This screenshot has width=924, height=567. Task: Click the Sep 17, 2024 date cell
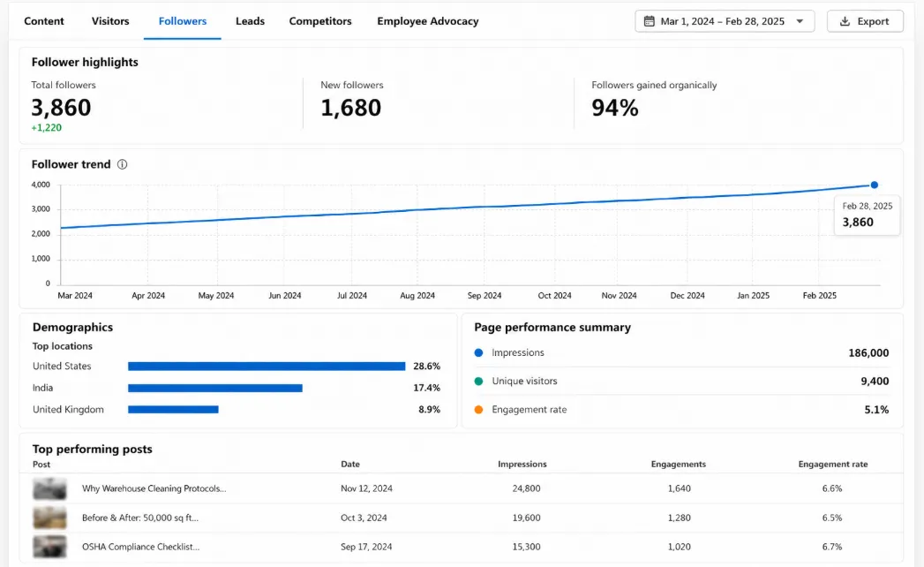pyautogui.click(x=366, y=547)
